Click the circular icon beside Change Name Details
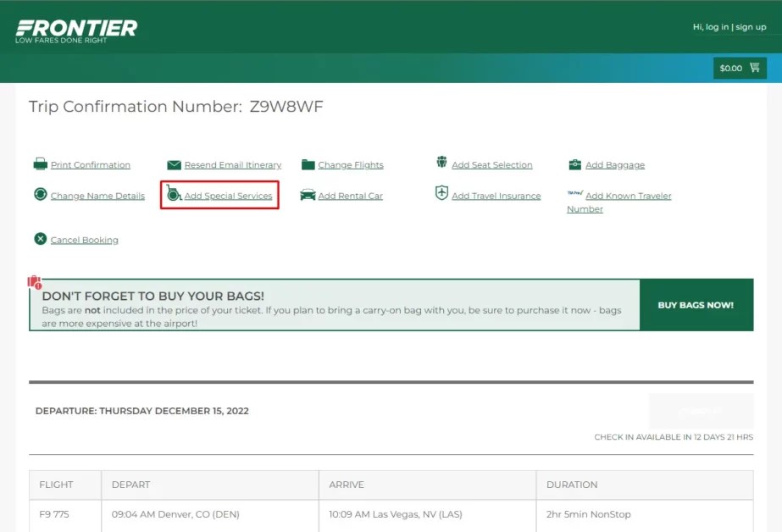 (x=40, y=195)
